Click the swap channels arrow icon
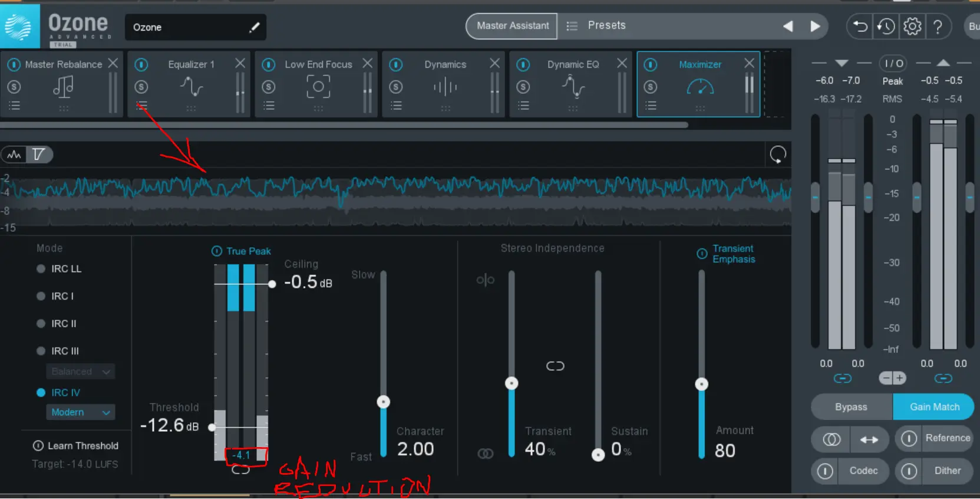980x499 pixels. pos(869,439)
